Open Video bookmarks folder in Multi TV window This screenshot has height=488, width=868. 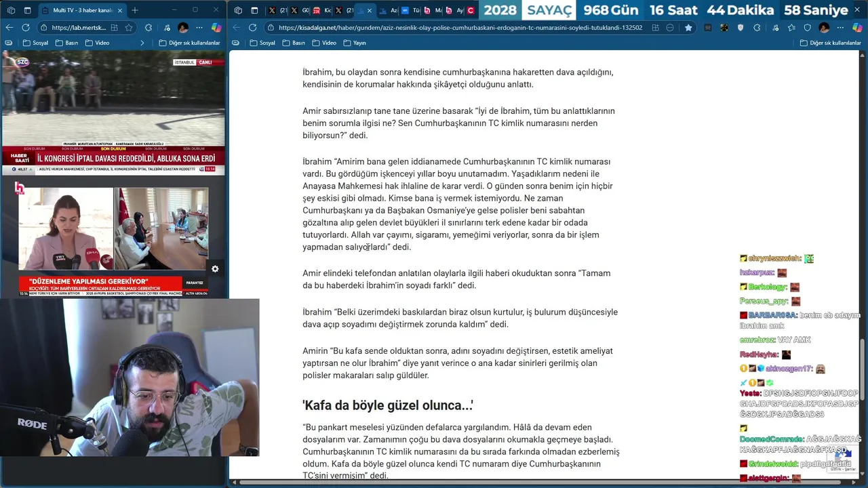coord(97,43)
